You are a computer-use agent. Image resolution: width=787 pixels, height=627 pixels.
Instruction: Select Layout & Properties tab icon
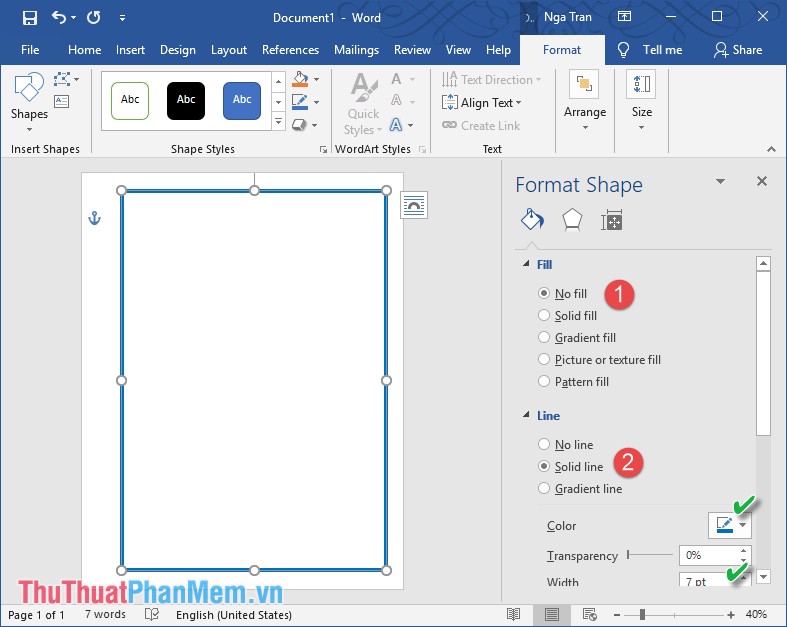point(611,220)
